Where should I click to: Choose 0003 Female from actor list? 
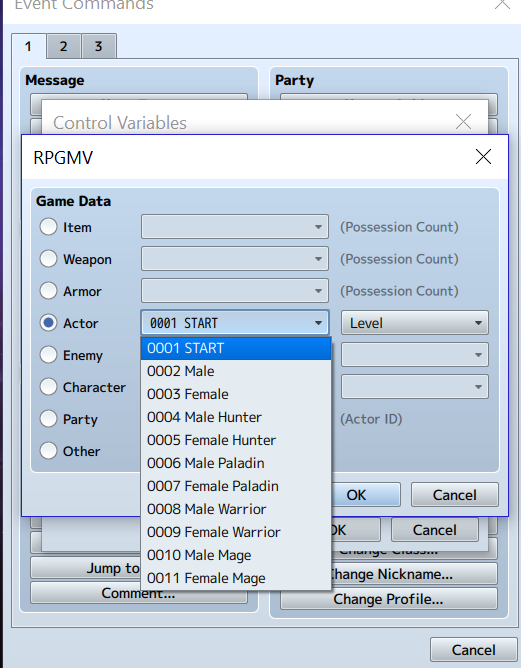pos(236,394)
